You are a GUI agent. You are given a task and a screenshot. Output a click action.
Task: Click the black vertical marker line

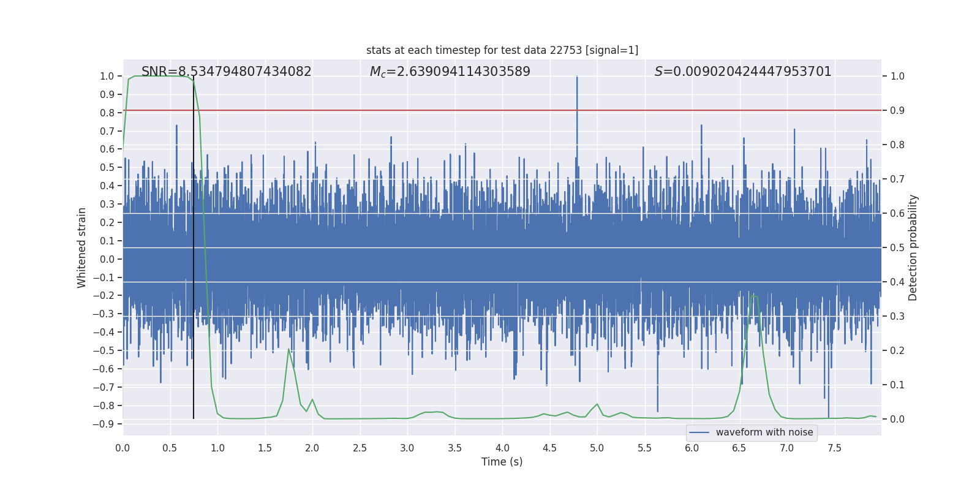[x=194, y=367]
